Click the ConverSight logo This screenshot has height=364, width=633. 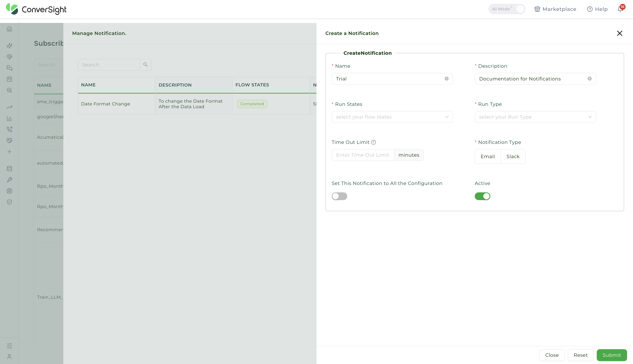(x=36, y=9)
